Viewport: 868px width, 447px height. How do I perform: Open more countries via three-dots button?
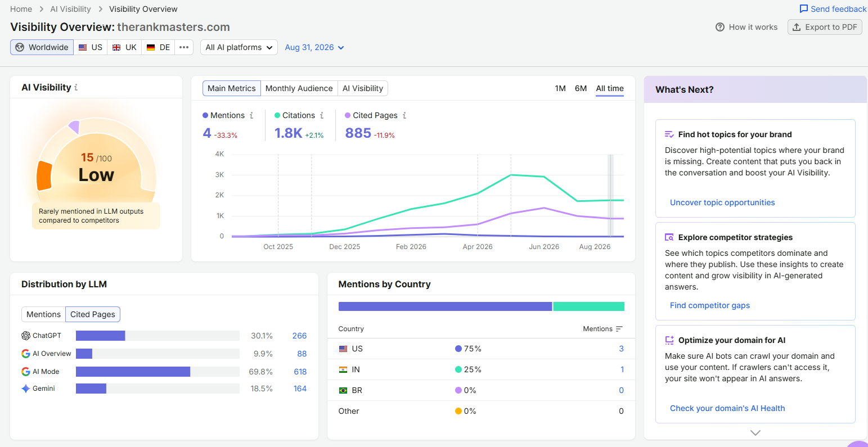point(184,47)
